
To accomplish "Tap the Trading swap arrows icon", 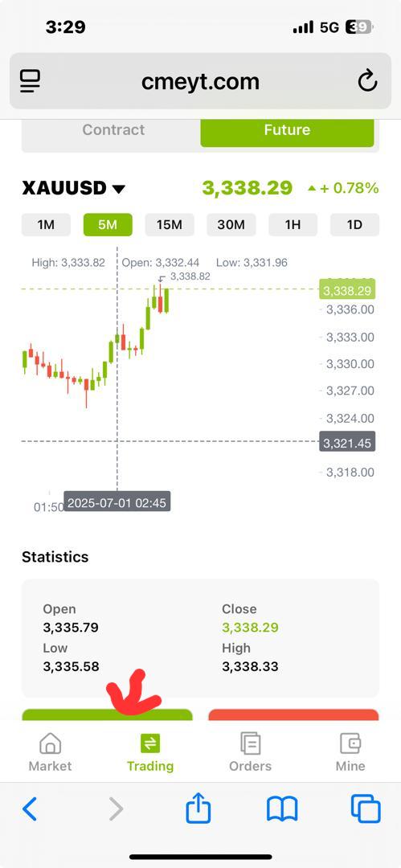I will pos(150,743).
